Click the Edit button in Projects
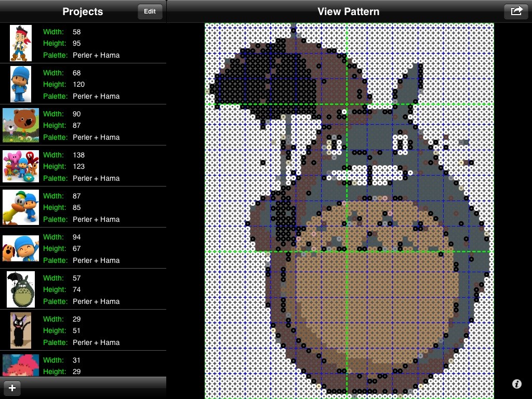The height and width of the screenshot is (399, 532). coord(150,11)
